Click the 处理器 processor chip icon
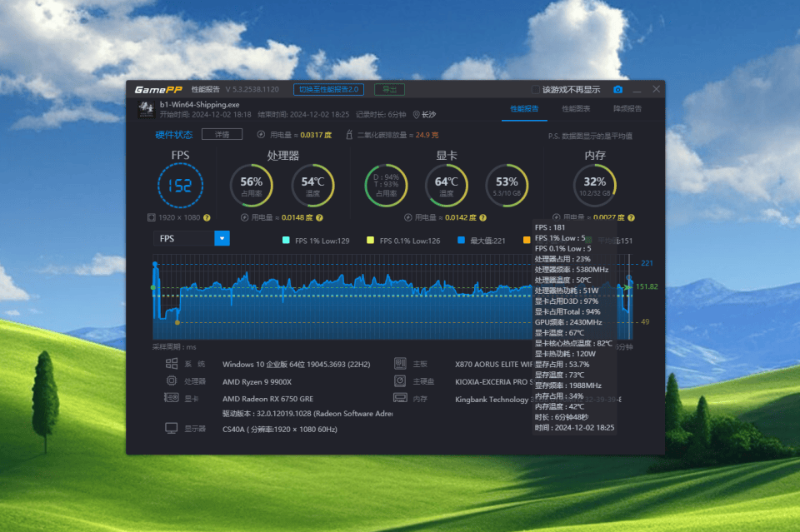 [171, 380]
